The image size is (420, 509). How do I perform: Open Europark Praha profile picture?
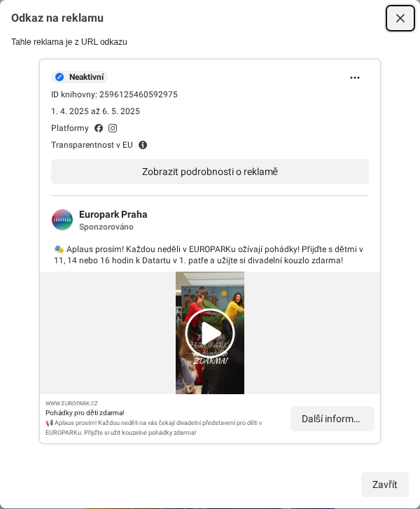pyautogui.click(x=62, y=220)
